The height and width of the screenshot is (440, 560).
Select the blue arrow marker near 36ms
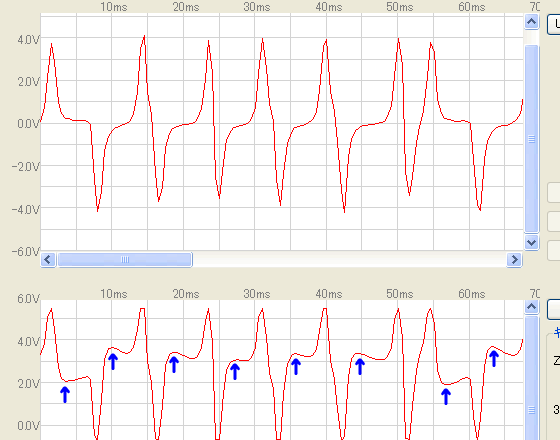296,366
